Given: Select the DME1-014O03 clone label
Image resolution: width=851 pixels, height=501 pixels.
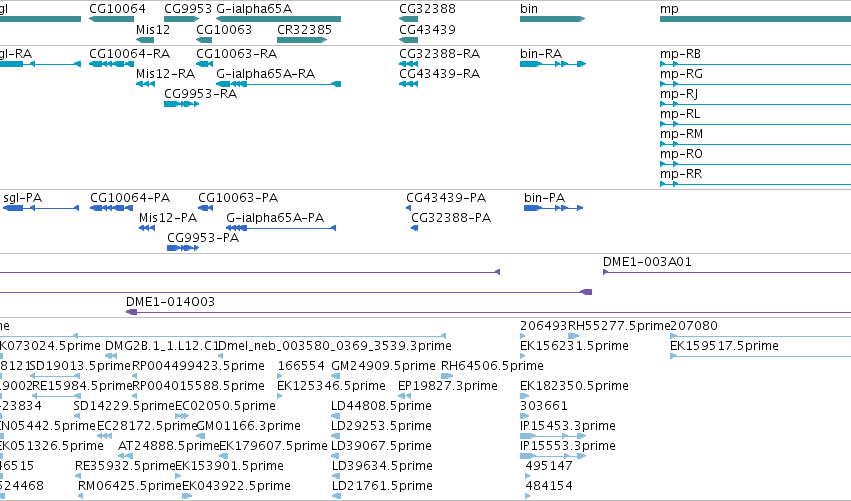Looking at the screenshot, I should (x=170, y=302).
